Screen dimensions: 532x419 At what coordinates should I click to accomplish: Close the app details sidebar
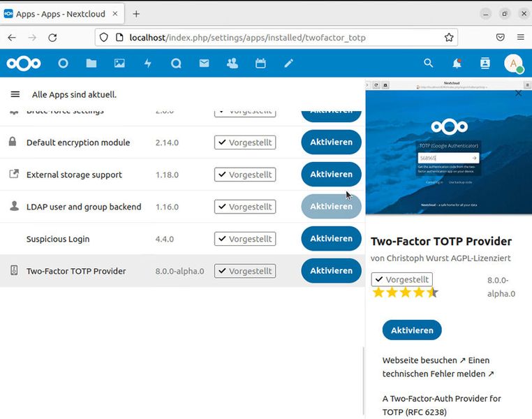coord(519,93)
